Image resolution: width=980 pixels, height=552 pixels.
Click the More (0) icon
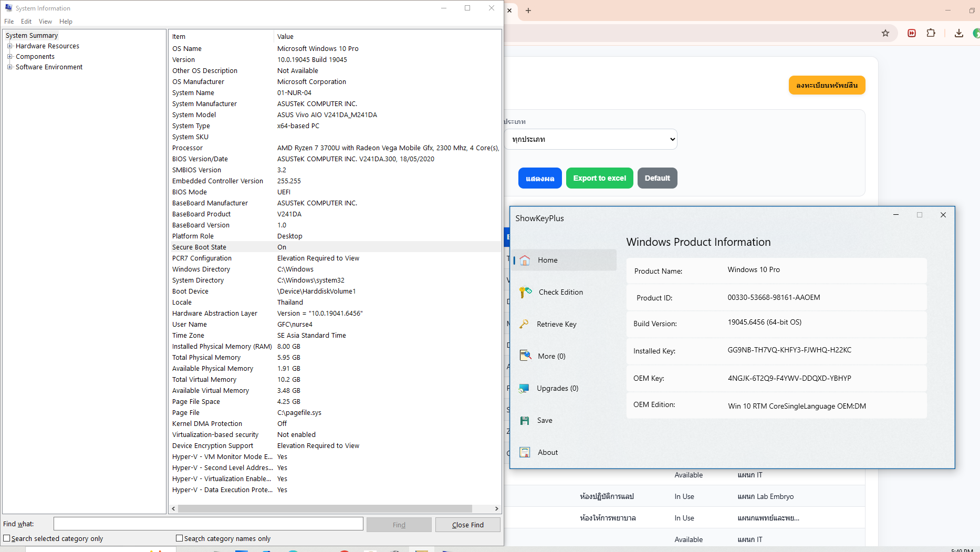525,356
